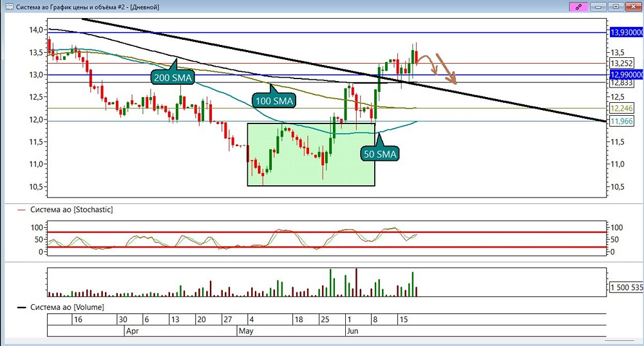Click date 8 on the time axis

point(375,320)
